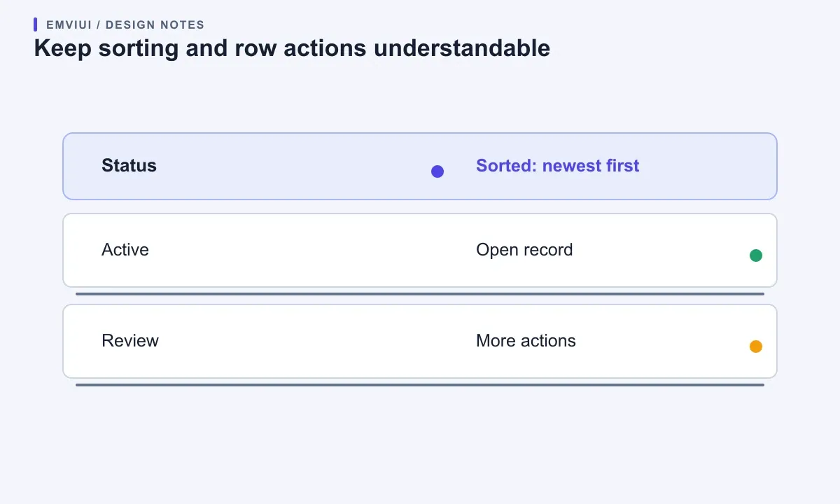Select the Review row status cell
The width and height of the screenshot is (840, 504).
pyautogui.click(x=130, y=341)
